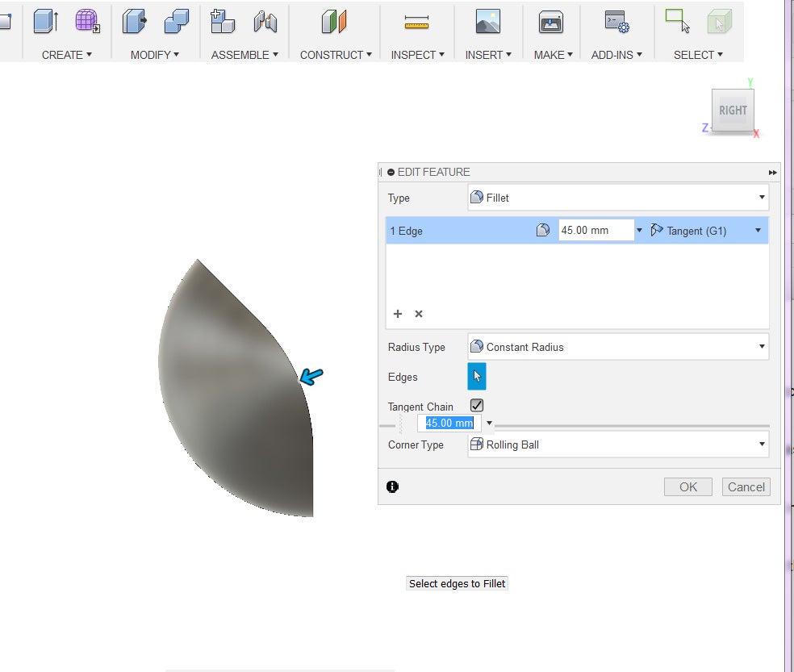Open the INSERT dropdown menu
This screenshot has height=672, width=794.
(489, 55)
